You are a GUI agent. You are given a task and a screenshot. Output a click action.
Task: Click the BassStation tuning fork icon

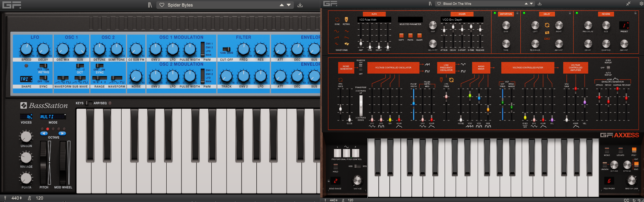tap(5, 198)
